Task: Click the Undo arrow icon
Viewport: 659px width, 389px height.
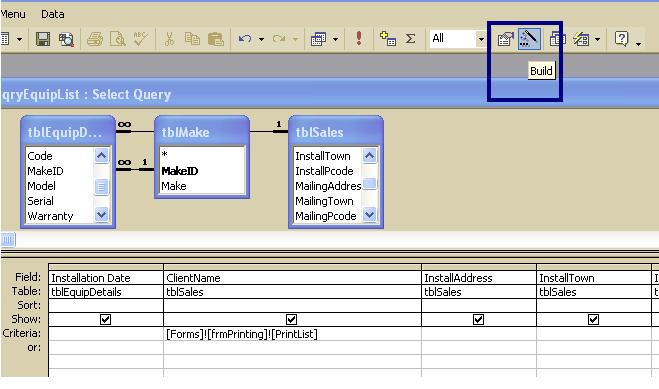Action: pyautogui.click(x=245, y=39)
